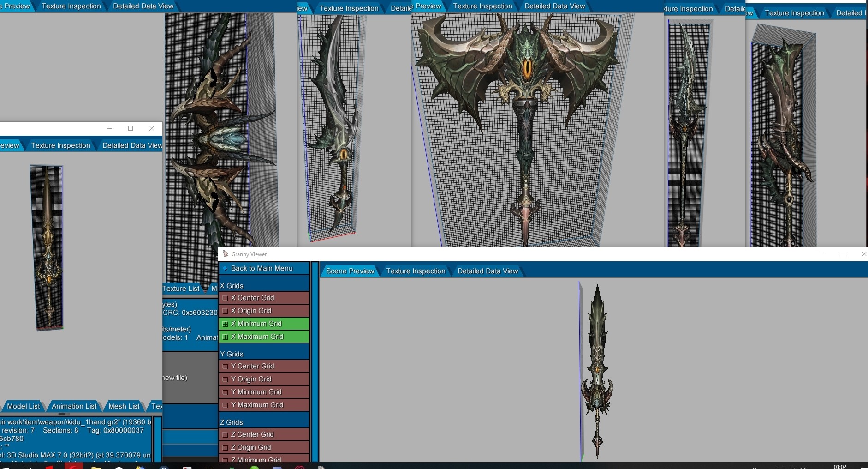Click the 'Tag: 0x80000037' text
Viewport: 868px width, 469px height.
[x=115, y=430]
